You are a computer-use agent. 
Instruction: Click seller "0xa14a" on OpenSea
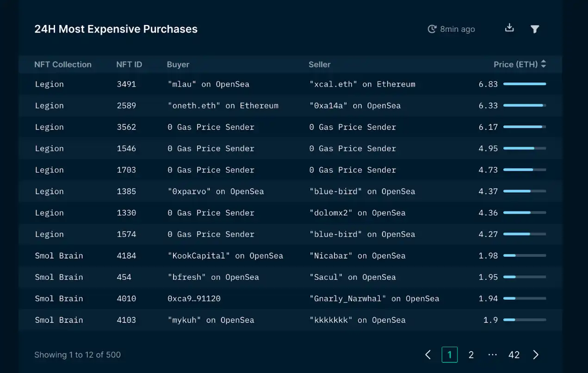355,106
